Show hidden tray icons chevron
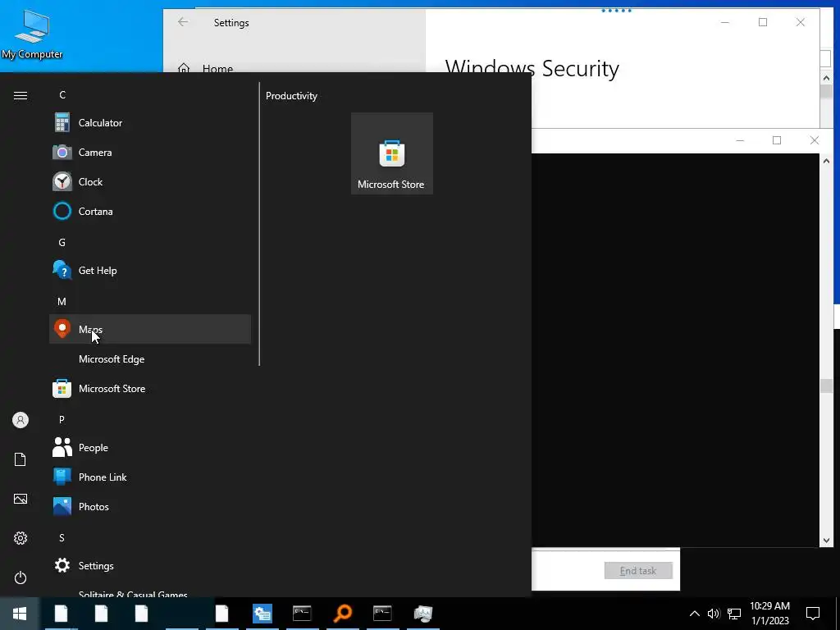This screenshot has height=630, width=840. pos(694,614)
